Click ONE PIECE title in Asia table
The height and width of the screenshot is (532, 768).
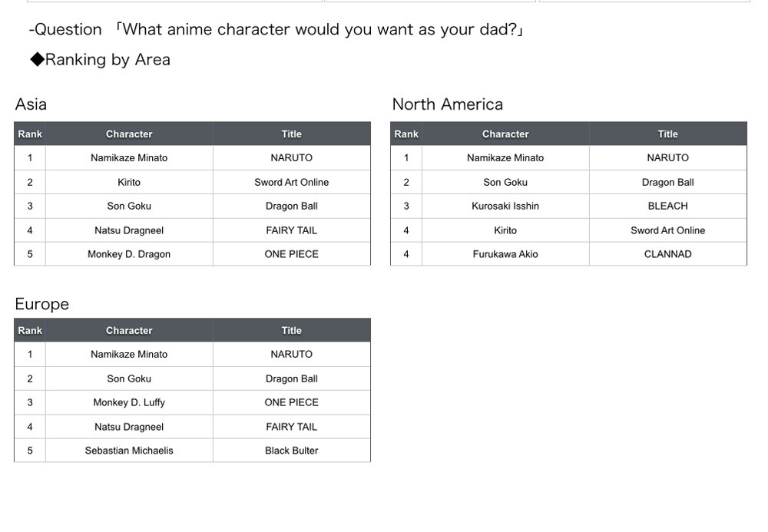tap(291, 254)
